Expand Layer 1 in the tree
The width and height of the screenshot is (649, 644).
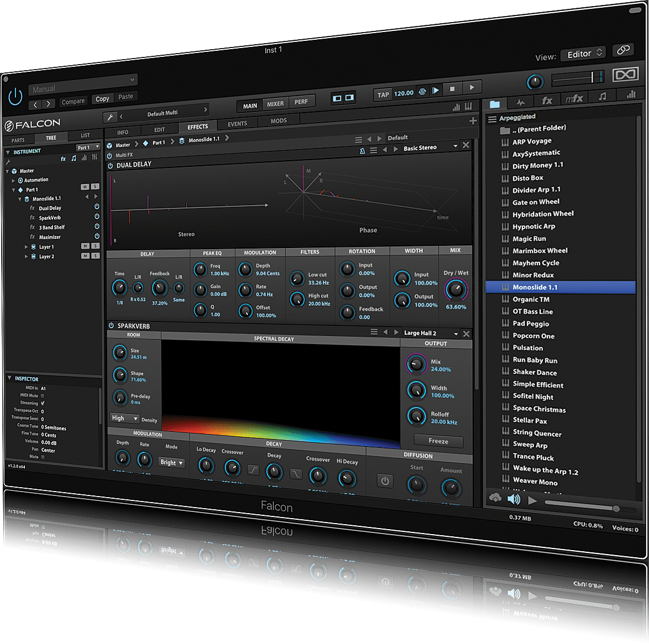[26, 247]
